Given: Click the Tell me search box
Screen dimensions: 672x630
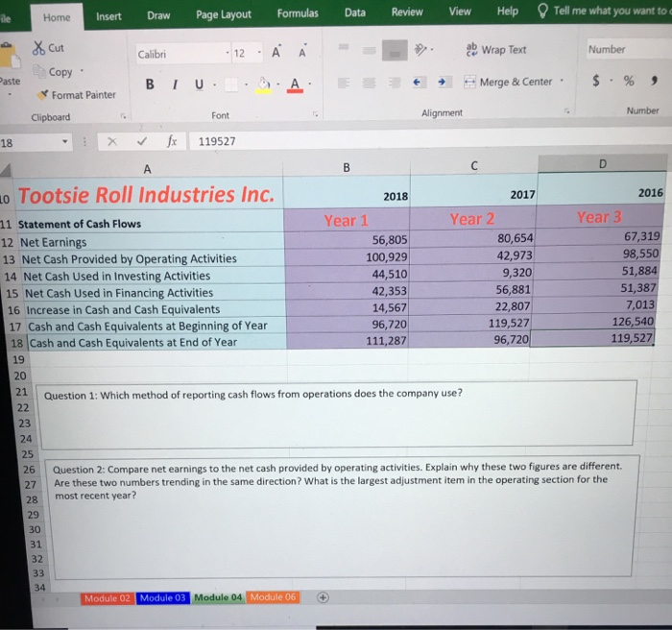Looking at the screenshot, I should click(604, 11).
